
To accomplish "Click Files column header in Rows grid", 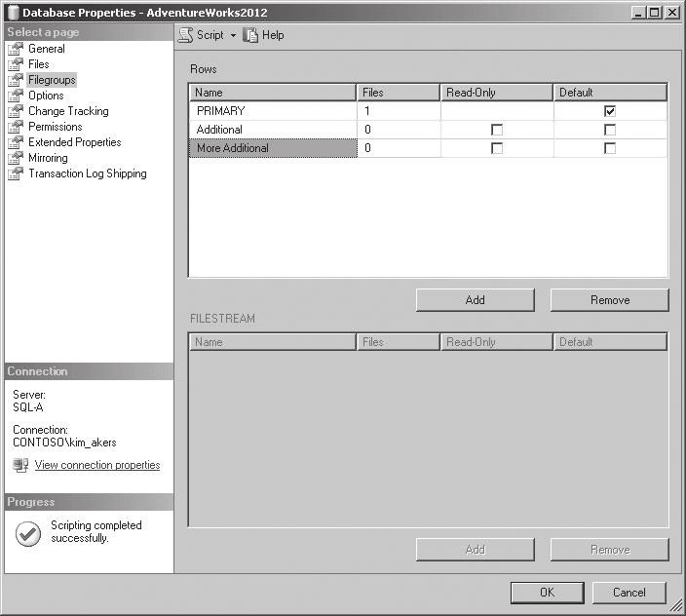I will point(399,93).
